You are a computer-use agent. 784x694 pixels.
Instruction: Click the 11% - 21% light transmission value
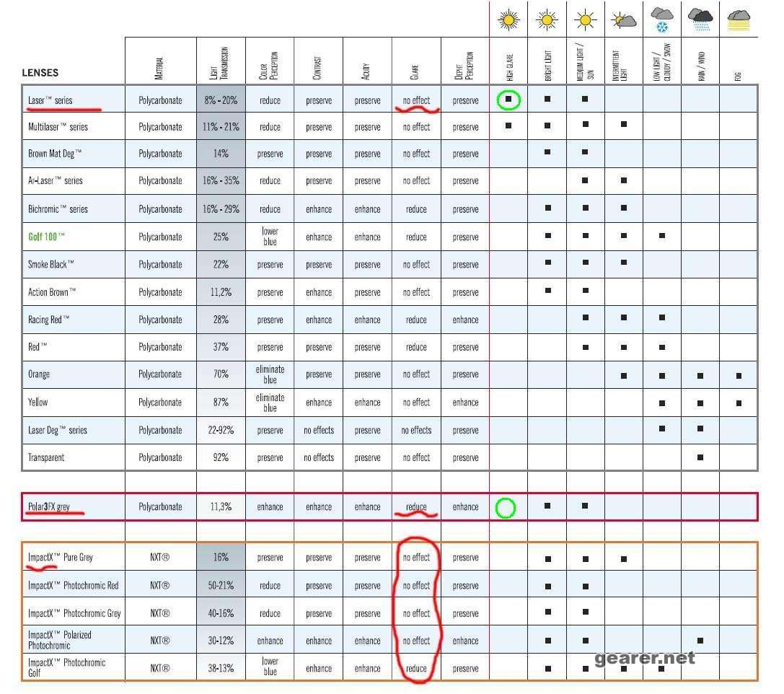[x=221, y=127]
